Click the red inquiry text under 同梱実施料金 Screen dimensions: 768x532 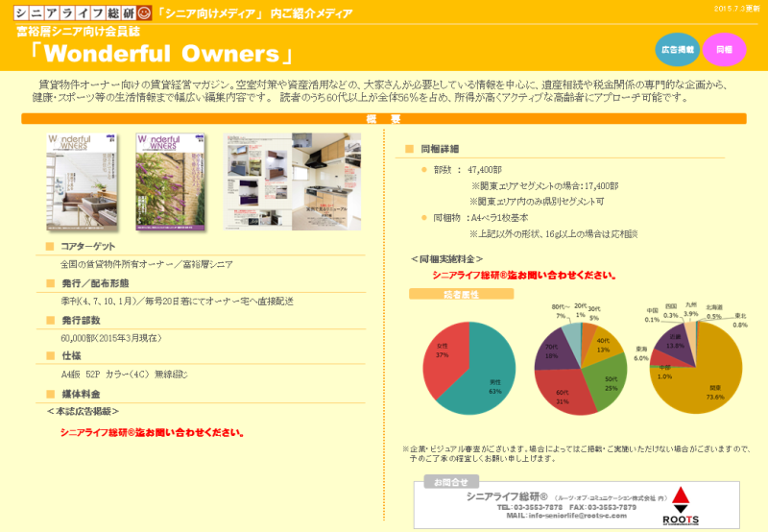(524, 276)
